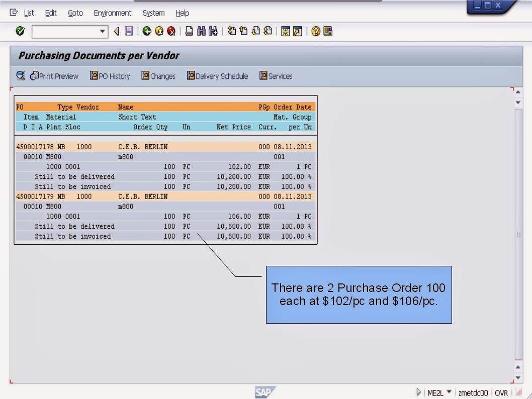Select PO number 4500017178

35,147
